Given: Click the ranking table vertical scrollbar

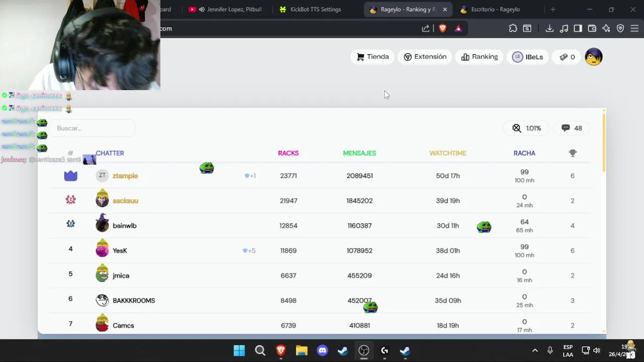Looking at the screenshot, I should pyautogui.click(x=604, y=142).
